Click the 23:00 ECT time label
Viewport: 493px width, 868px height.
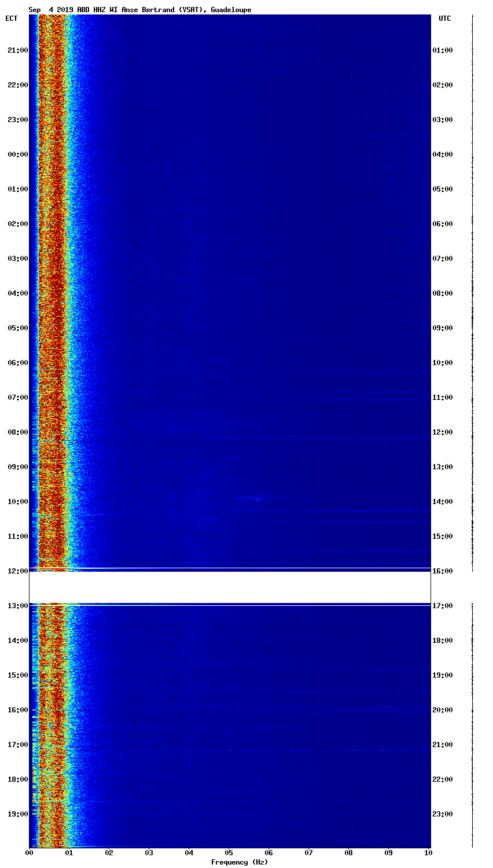coord(17,120)
